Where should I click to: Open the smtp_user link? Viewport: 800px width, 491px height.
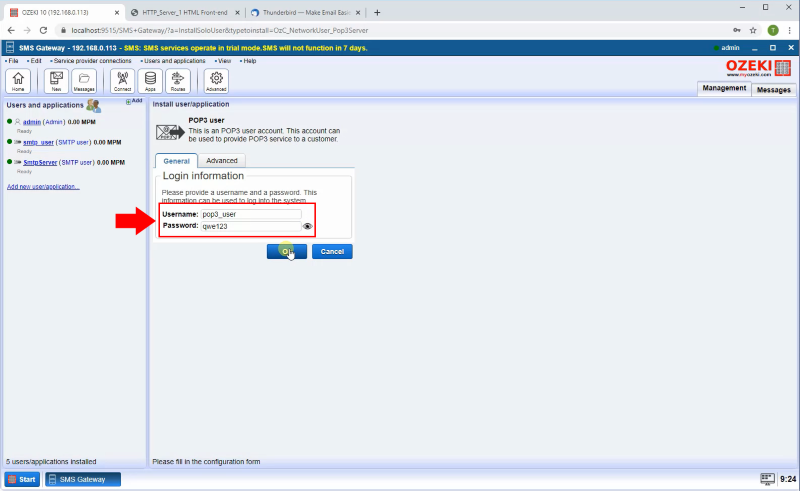pos(38,142)
